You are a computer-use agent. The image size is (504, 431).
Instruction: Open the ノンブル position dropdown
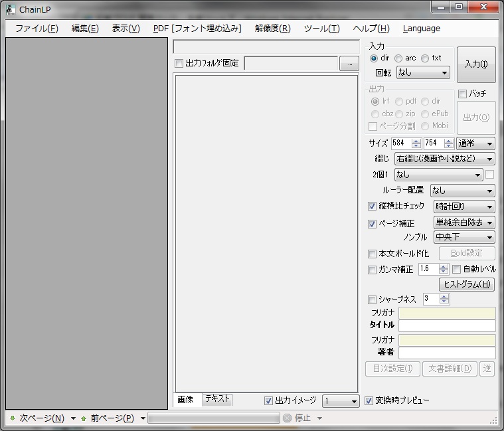pos(463,237)
